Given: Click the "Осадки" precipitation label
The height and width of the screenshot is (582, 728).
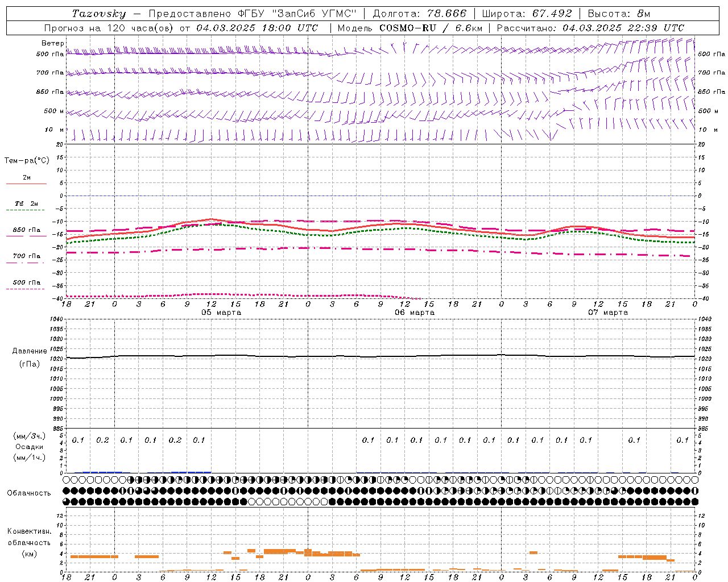Looking at the screenshot, I should [30, 447].
